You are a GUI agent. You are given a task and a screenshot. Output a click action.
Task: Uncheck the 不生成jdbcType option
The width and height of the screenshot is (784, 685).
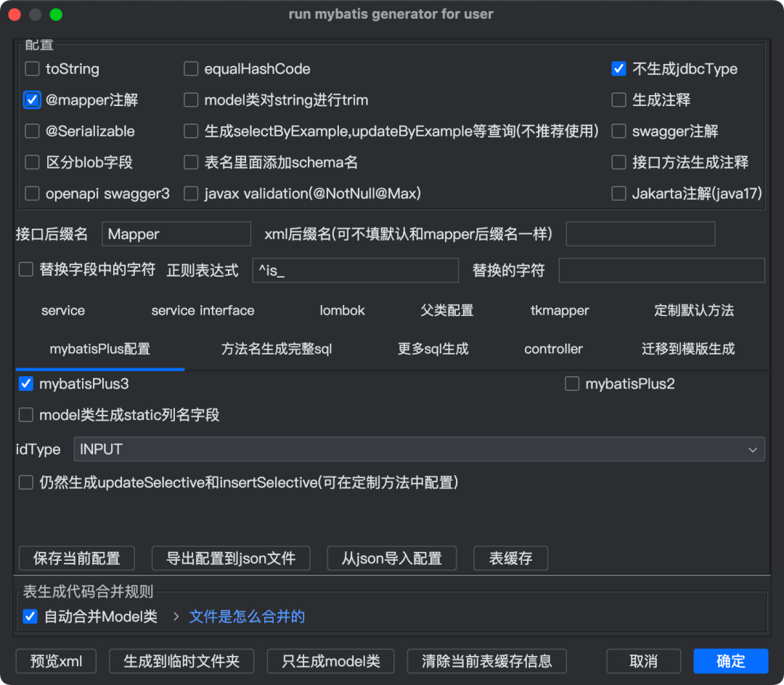pos(618,68)
